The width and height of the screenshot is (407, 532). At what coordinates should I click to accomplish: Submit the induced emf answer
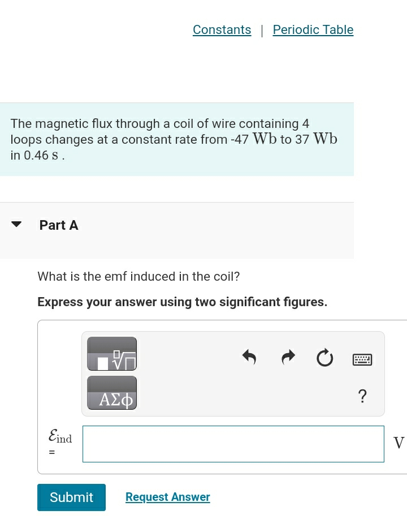pyautogui.click(x=71, y=497)
